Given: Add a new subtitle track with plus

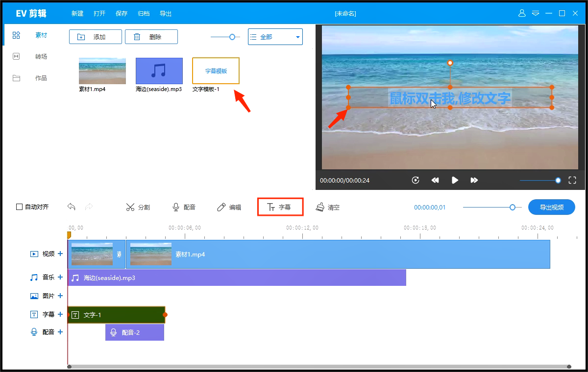Looking at the screenshot, I should [60, 315].
